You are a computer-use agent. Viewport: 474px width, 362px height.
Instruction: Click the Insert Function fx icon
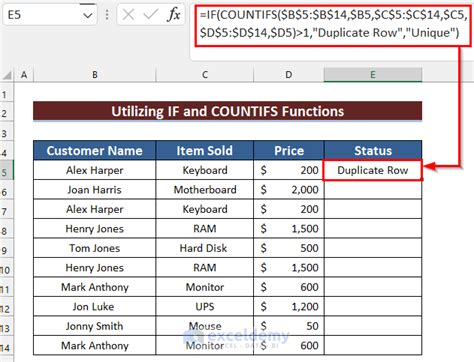(x=174, y=15)
